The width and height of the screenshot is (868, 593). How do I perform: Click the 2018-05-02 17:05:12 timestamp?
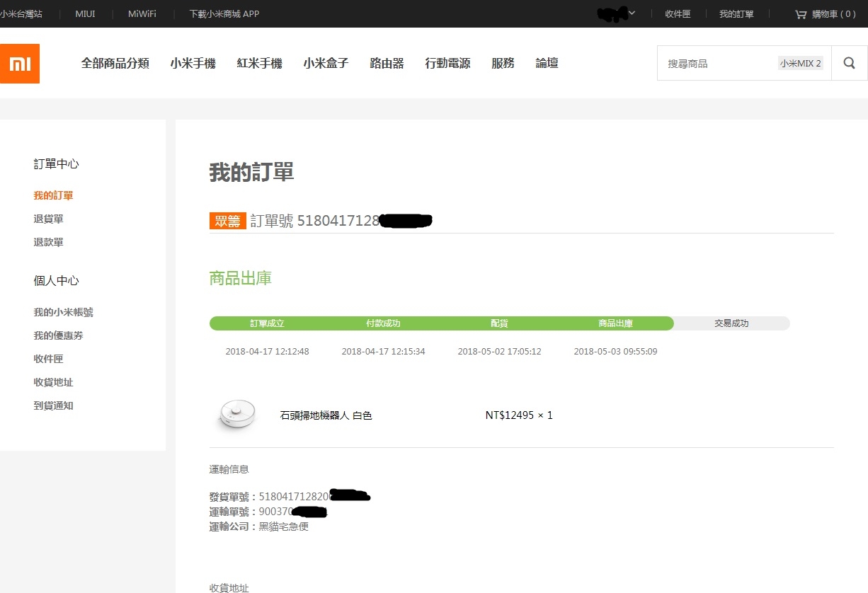click(500, 352)
